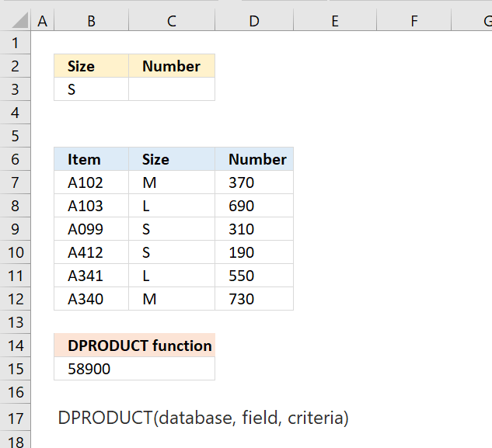Select row 8 header
This screenshot has width=492, height=448.
point(15,205)
